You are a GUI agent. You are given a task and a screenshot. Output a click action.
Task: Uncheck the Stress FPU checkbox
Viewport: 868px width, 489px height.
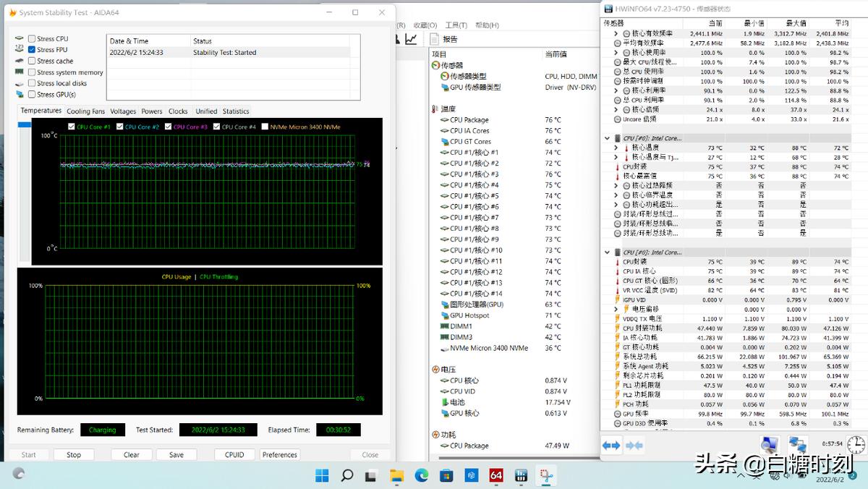click(31, 48)
